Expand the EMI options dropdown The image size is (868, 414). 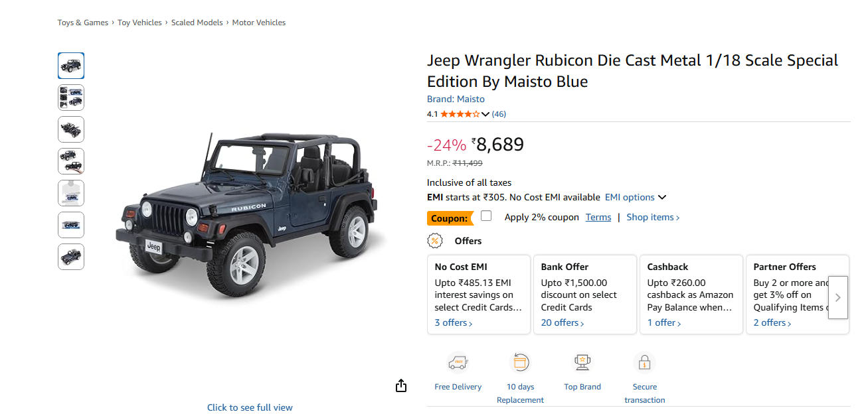(636, 197)
